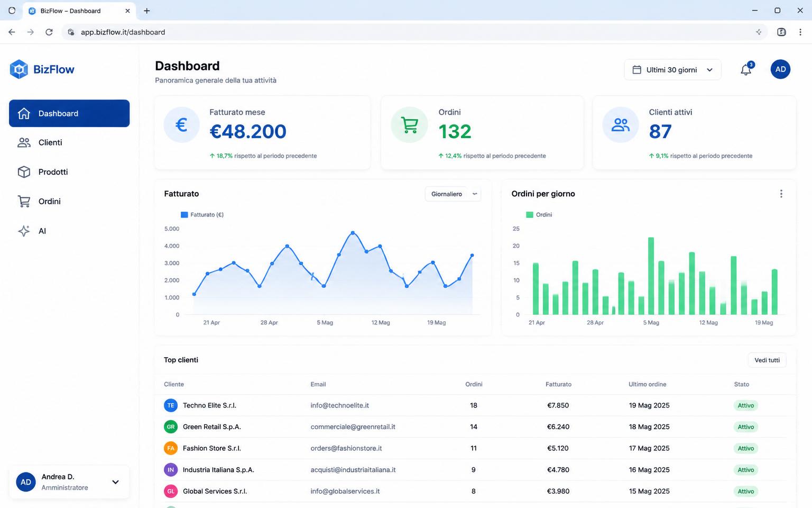This screenshot has width=812, height=508.
Task: Click email acquisti@industriaitaliana.it
Action: (x=353, y=470)
